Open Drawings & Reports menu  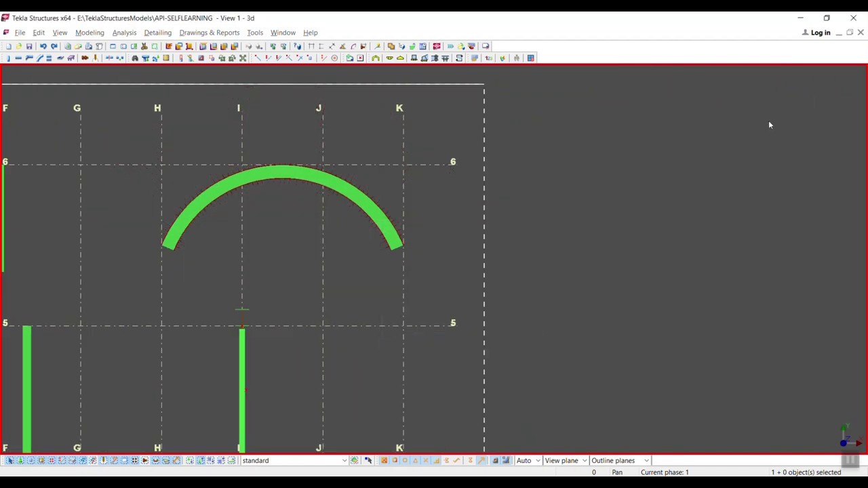(x=210, y=33)
